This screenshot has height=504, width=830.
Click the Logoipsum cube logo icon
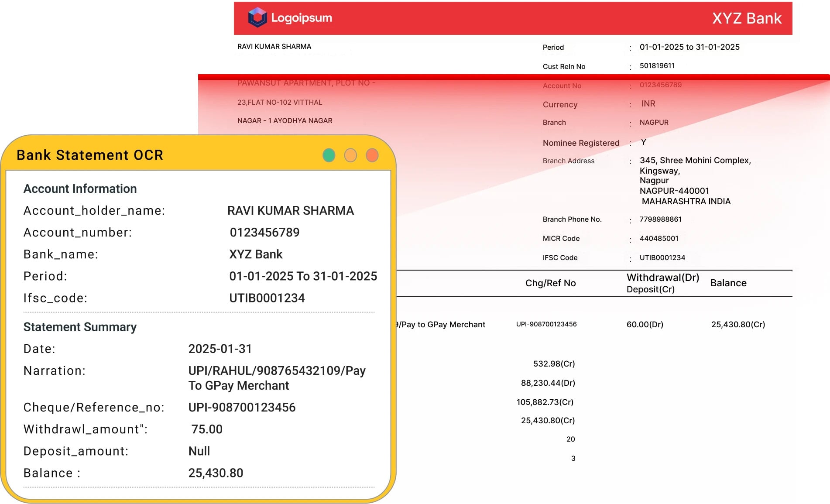point(257,17)
